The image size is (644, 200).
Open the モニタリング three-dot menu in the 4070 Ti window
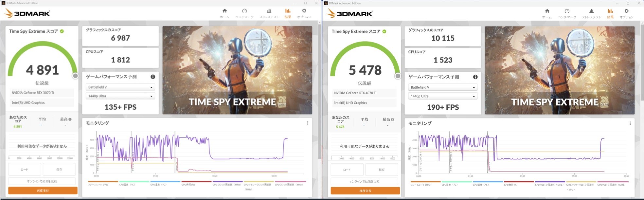pyautogui.click(x=630, y=123)
